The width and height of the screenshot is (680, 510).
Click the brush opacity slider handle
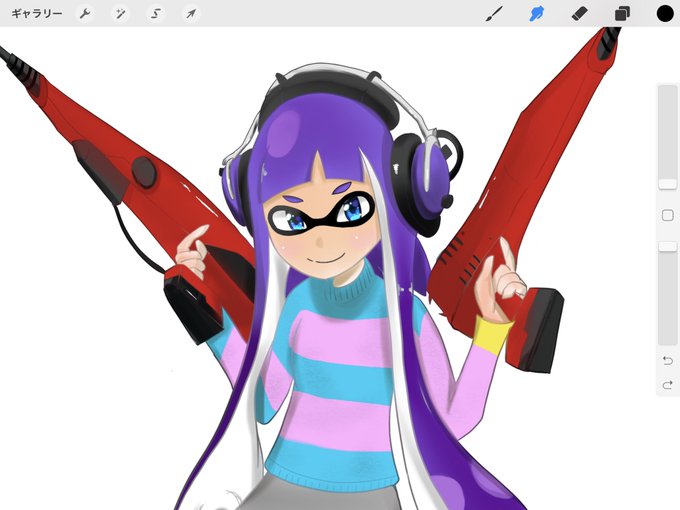[x=668, y=246]
